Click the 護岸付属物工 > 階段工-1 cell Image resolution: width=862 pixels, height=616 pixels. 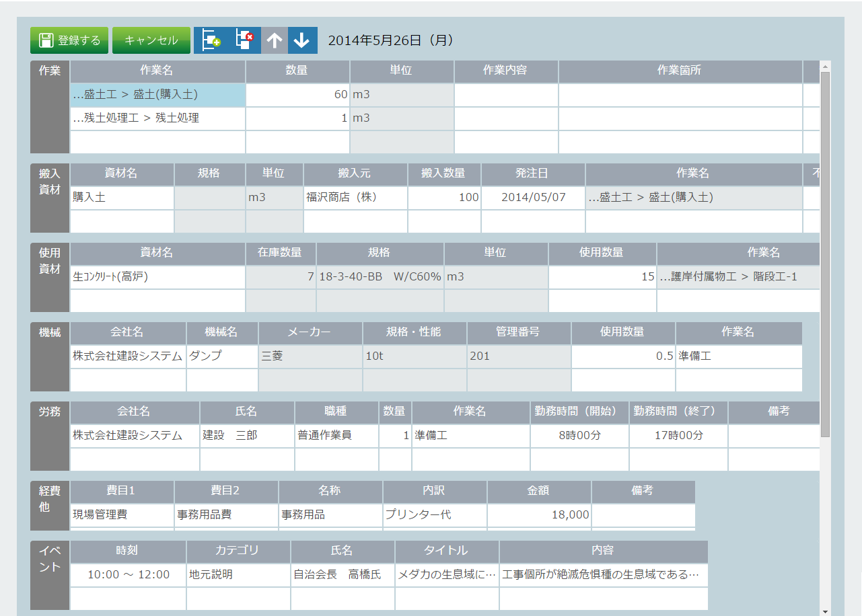738,277
